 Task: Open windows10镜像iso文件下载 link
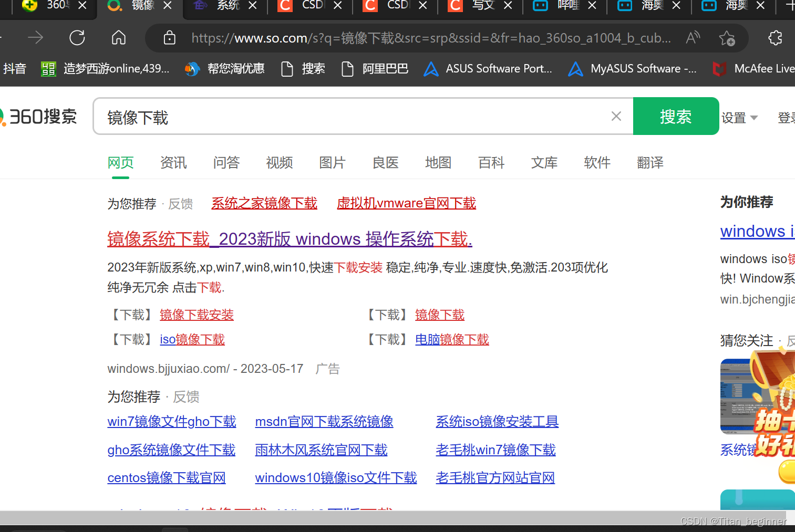(x=336, y=478)
